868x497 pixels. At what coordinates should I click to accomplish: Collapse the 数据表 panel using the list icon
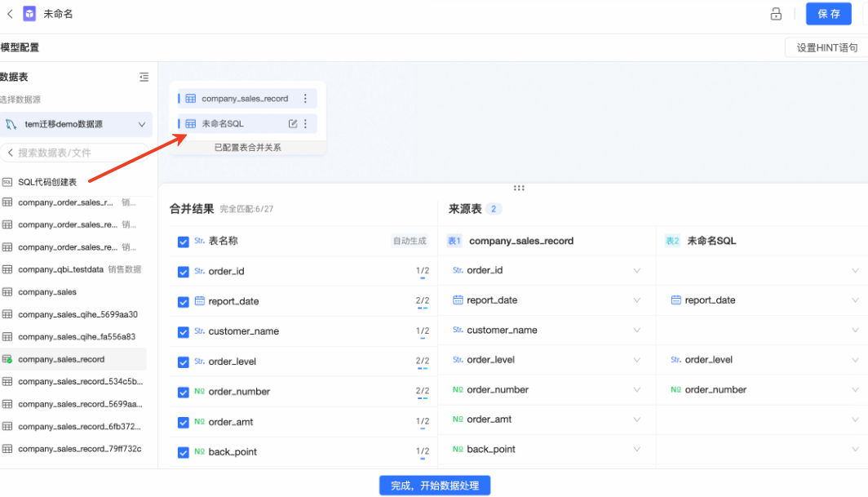point(144,77)
